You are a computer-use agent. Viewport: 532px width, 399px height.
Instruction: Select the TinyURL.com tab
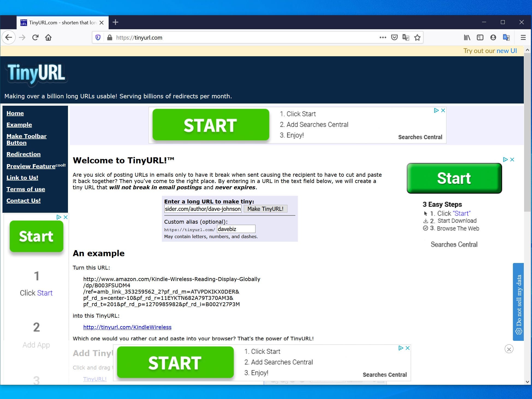[x=63, y=23]
